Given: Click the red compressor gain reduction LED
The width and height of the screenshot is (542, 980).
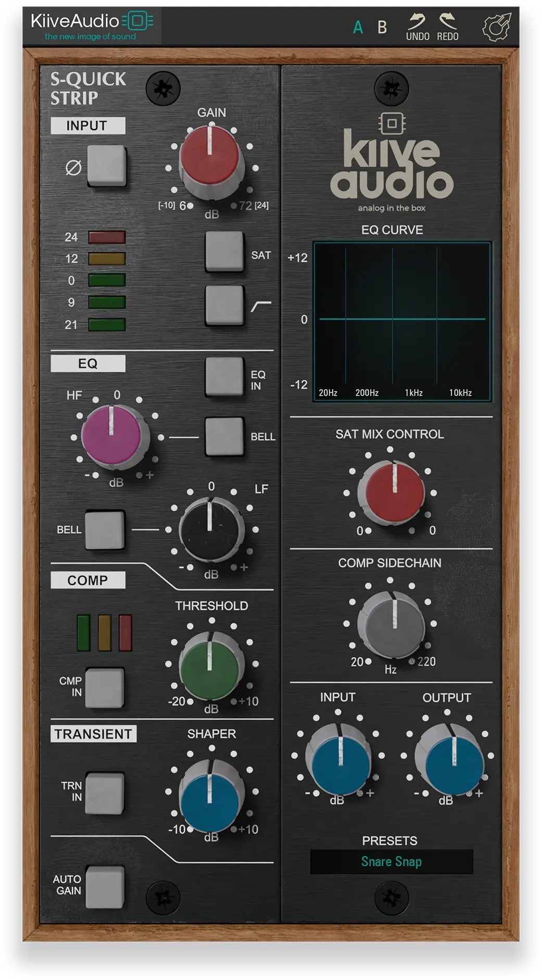Looking at the screenshot, I should tap(125, 632).
